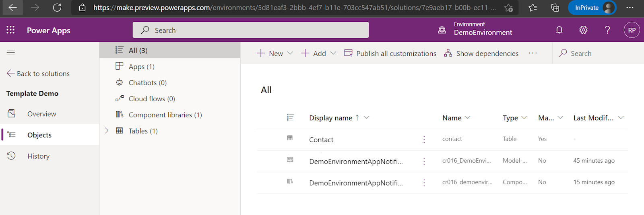
Task: Click the component library row icon
Action: click(290, 181)
